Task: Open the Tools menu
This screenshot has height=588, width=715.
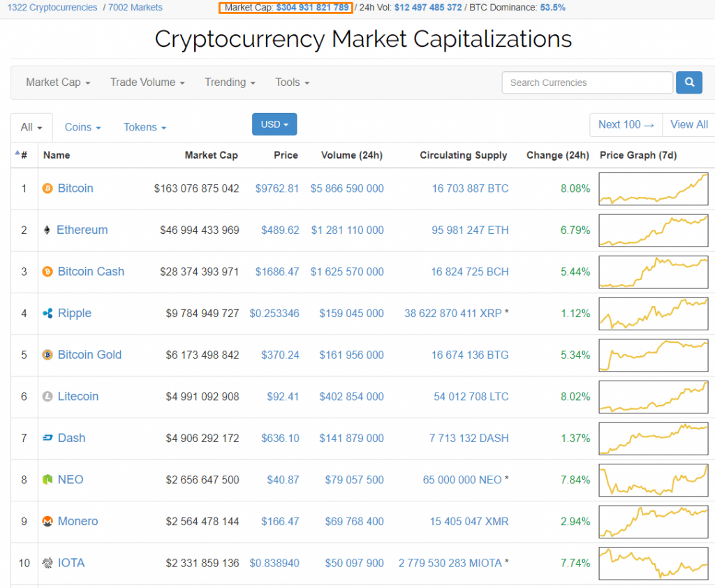Action: pos(292,82)
